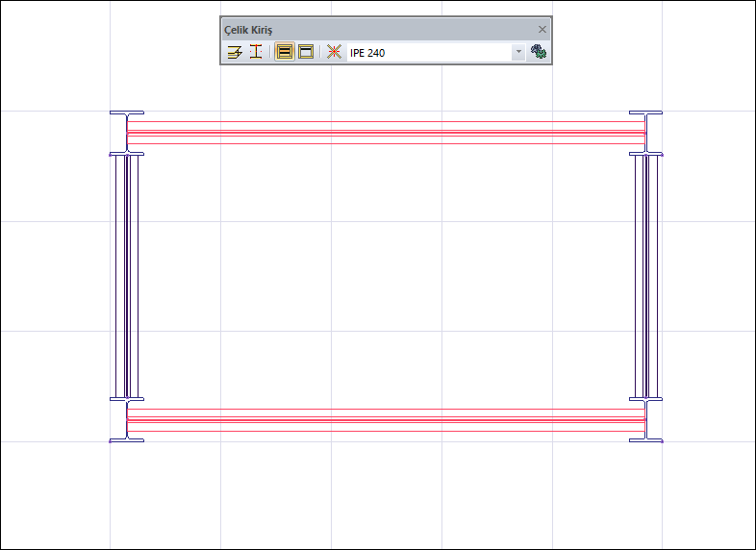
Task: Click the purple node at frame's bottom-left corner
Action: pos(110,441)
